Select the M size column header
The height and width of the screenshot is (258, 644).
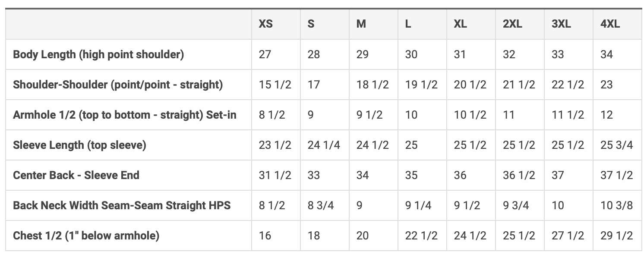(x=361, y=24)
